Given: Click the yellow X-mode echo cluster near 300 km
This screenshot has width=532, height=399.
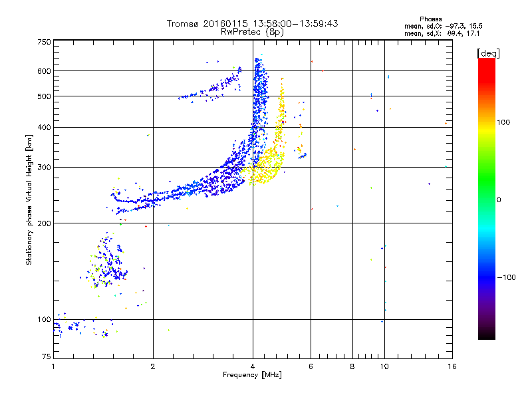Looking at the screenshot, I should click(267, 166).
